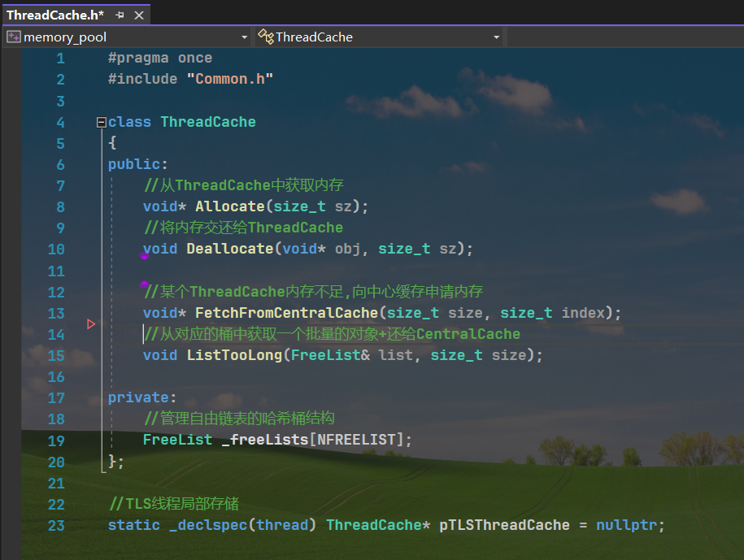Click on "#pragma once" text
The image size is (744, 560).
click(160, 58)
